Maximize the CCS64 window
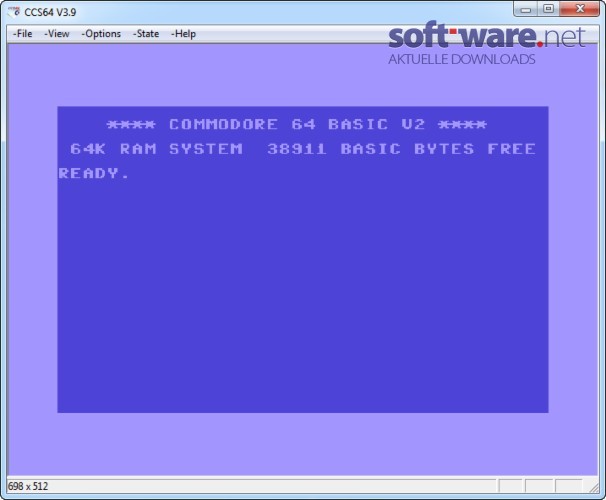The width and height of the screenshot is (606, 500). pyautogui.click(x=548, y=9)
